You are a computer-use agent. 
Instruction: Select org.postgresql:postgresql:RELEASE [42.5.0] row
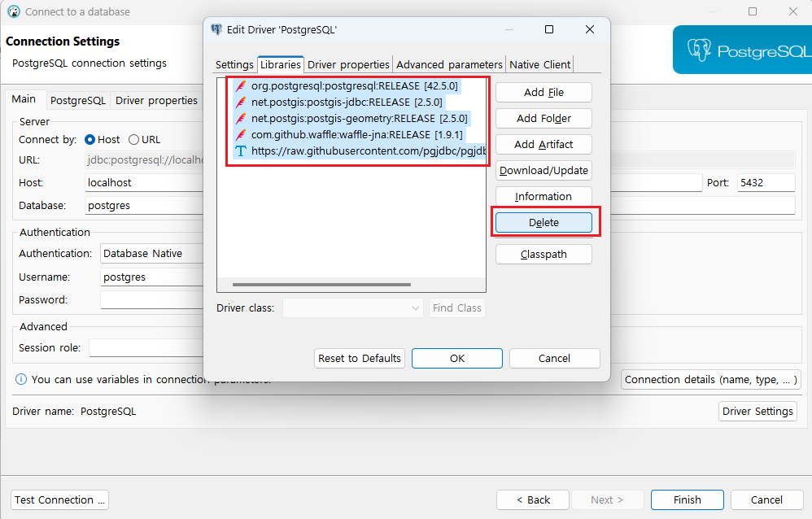coord(346,86)
